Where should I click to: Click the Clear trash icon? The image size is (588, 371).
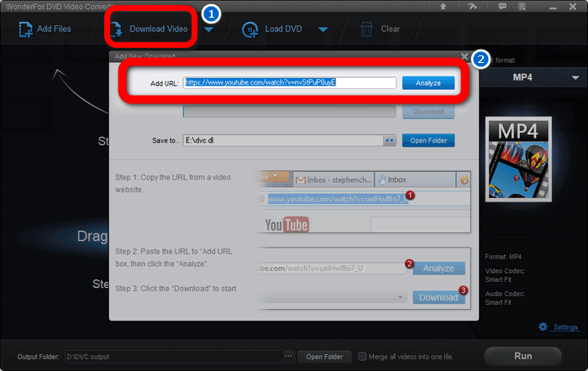[x=366, y=29]
